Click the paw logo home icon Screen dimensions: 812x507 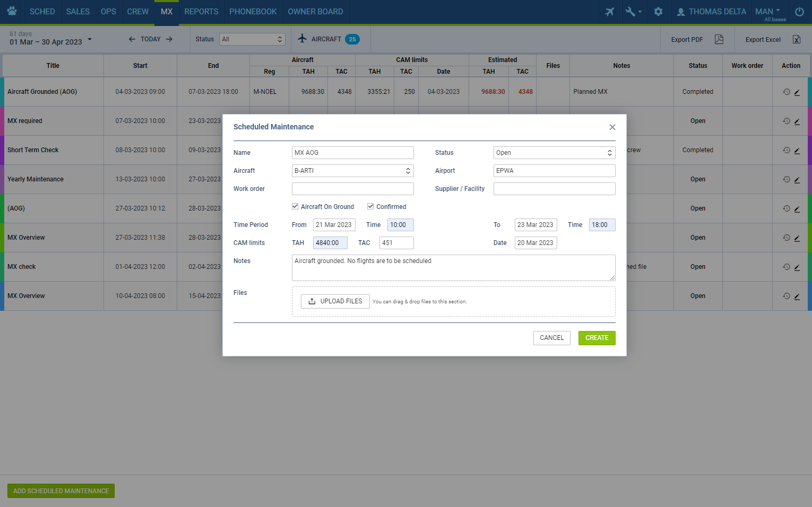12,11
